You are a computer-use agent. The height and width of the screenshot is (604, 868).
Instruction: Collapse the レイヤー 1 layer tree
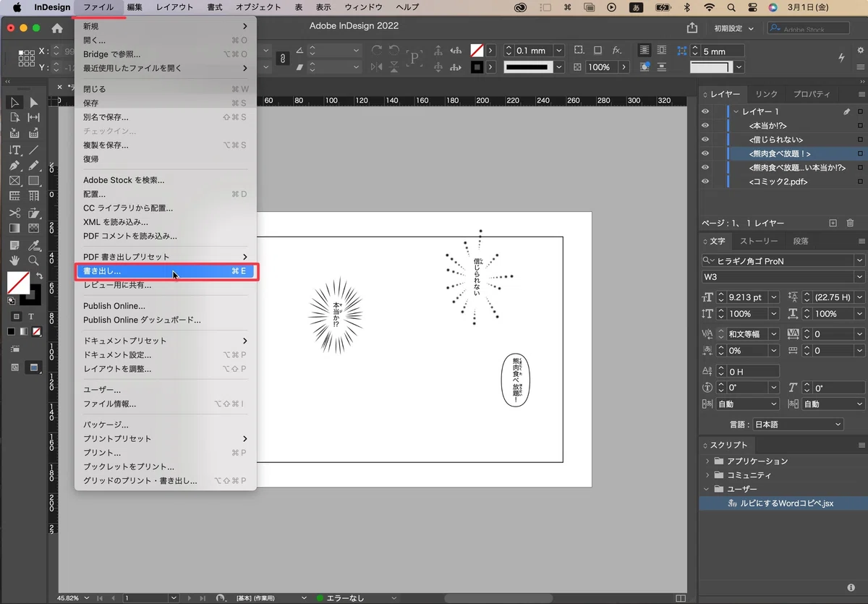[x=736, y=111]
